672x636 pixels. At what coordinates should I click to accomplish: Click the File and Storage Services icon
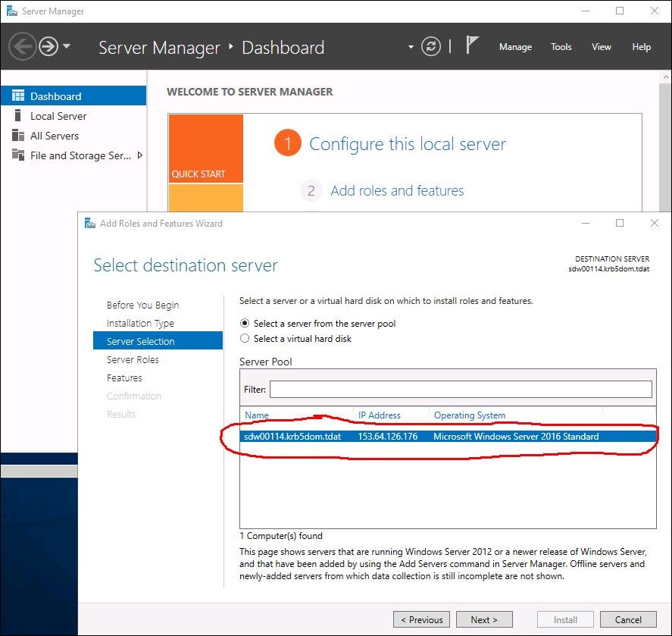coord(18,155)
